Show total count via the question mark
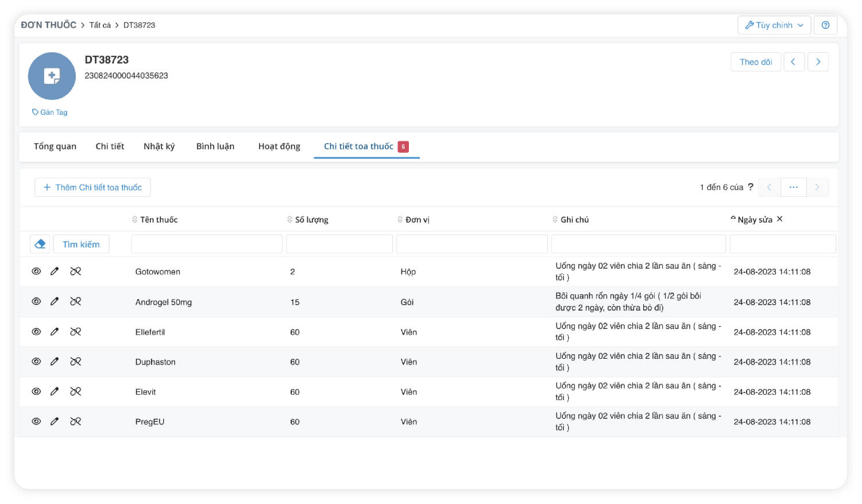The image size is (862, 504). click(751, 187)
